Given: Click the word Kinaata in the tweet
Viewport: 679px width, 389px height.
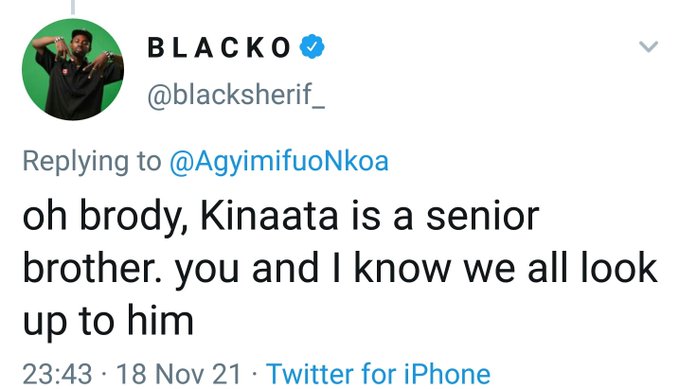Looking at the screenshot, I should tap(269, 216).
